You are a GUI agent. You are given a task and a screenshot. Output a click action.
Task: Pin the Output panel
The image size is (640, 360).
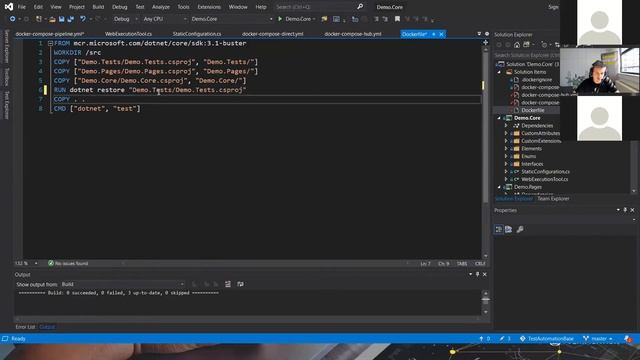(478, 274)
